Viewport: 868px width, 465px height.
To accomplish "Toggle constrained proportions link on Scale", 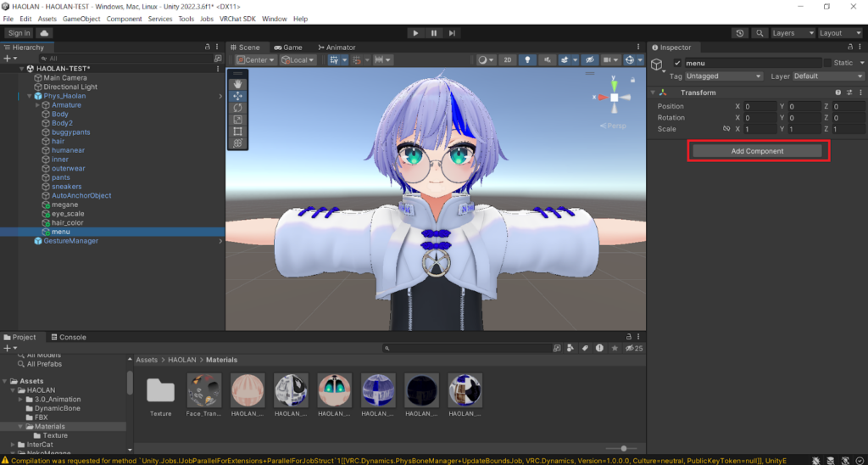I will click(726, 129).
